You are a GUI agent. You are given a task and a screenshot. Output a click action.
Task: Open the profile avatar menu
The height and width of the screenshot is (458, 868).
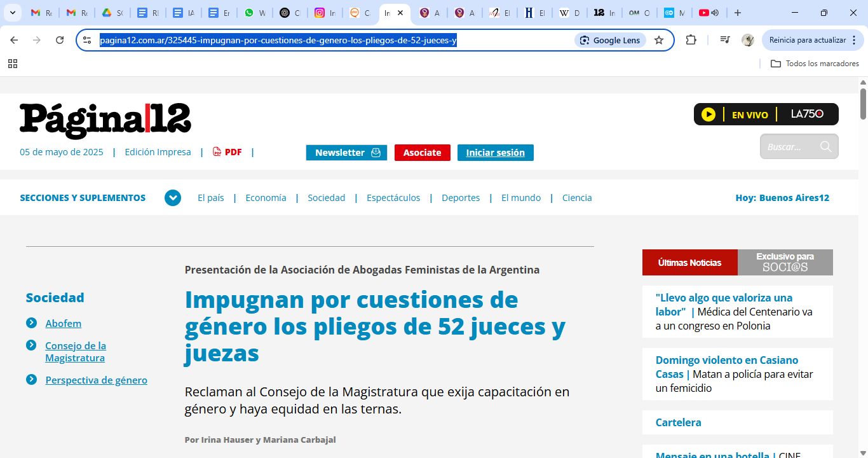pos(748,39)
